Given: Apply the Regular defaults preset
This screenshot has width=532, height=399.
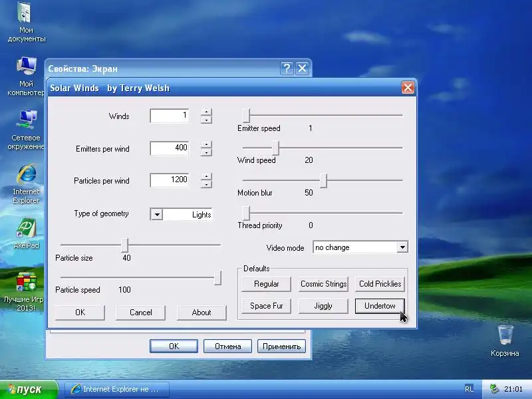Looking at the screenshot, I should click(267, 284).
